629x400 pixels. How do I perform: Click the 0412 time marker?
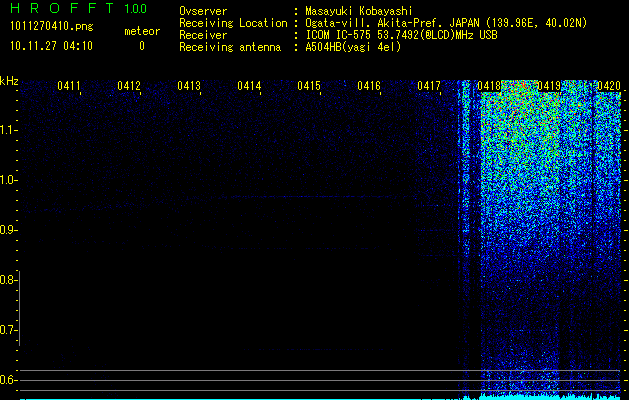tap(129, 85)
